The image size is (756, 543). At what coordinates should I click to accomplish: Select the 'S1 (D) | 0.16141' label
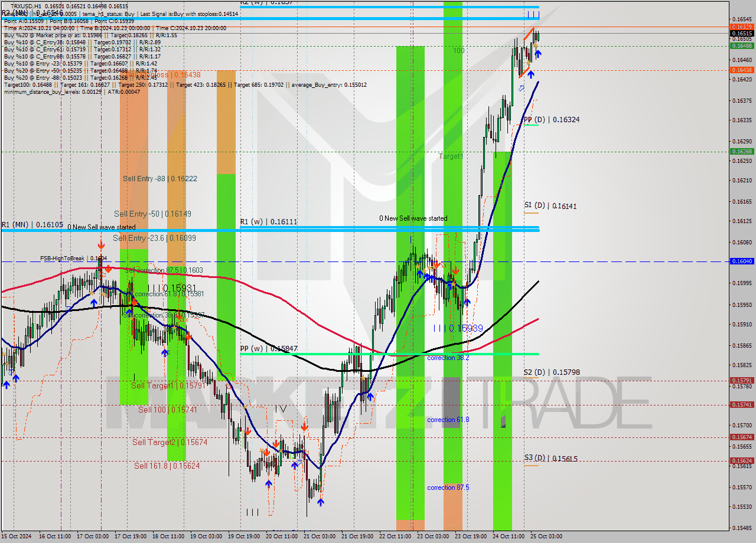[550, 206]
